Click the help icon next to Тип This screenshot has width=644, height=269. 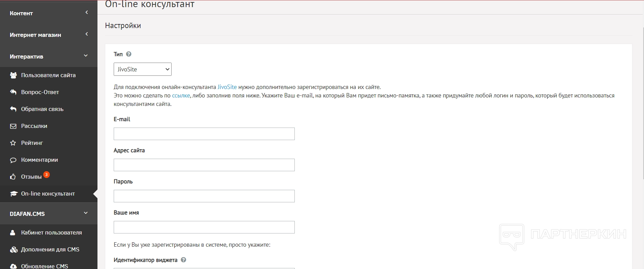129,54
